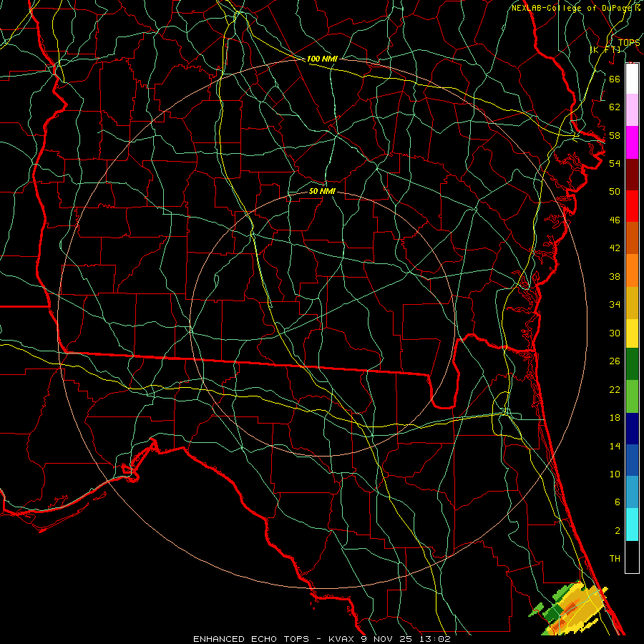Click the dark green legend swatch
This screenshot has width=644, height=644.
tap(632, 364)
